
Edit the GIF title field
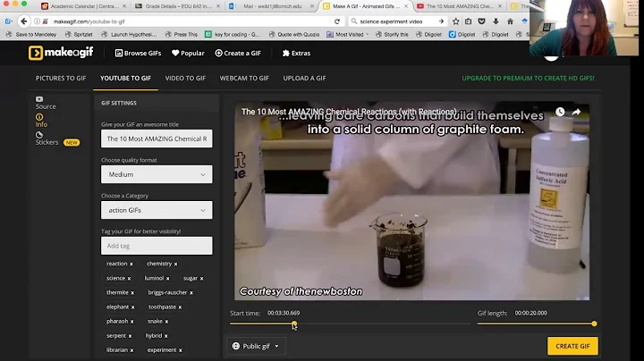tap(157, 139)
